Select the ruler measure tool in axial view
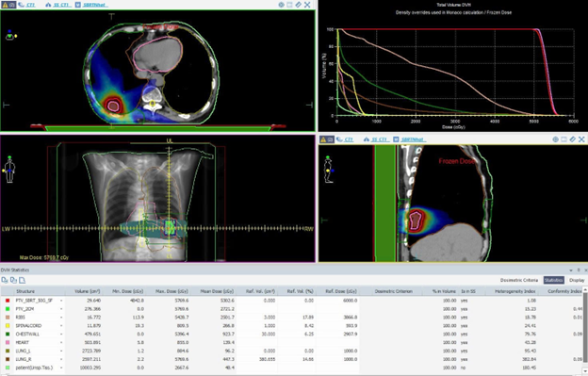The width and height of the screenshot is (588, 376). tap(298, 5)
